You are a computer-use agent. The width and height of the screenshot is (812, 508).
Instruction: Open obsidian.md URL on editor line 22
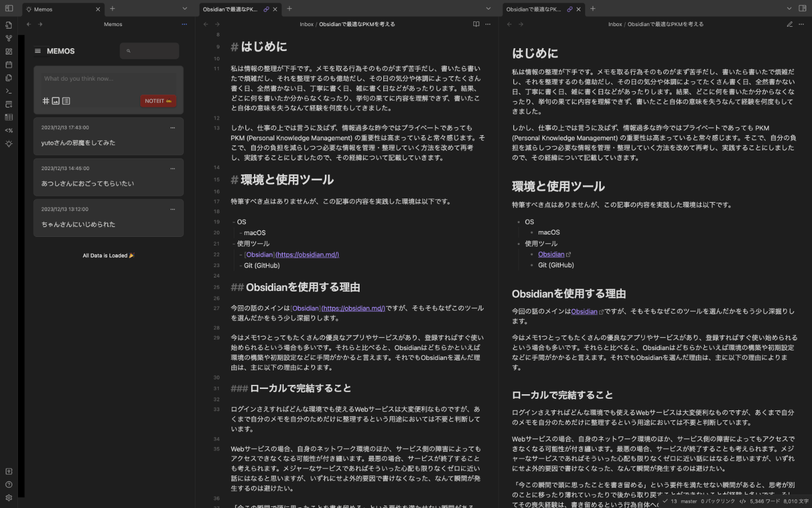click(x=307, y=255)
